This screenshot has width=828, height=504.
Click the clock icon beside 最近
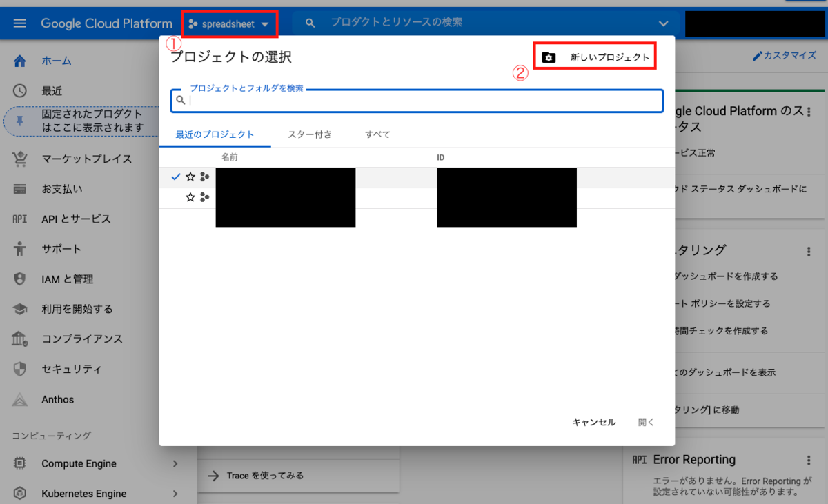pos(20,90)
